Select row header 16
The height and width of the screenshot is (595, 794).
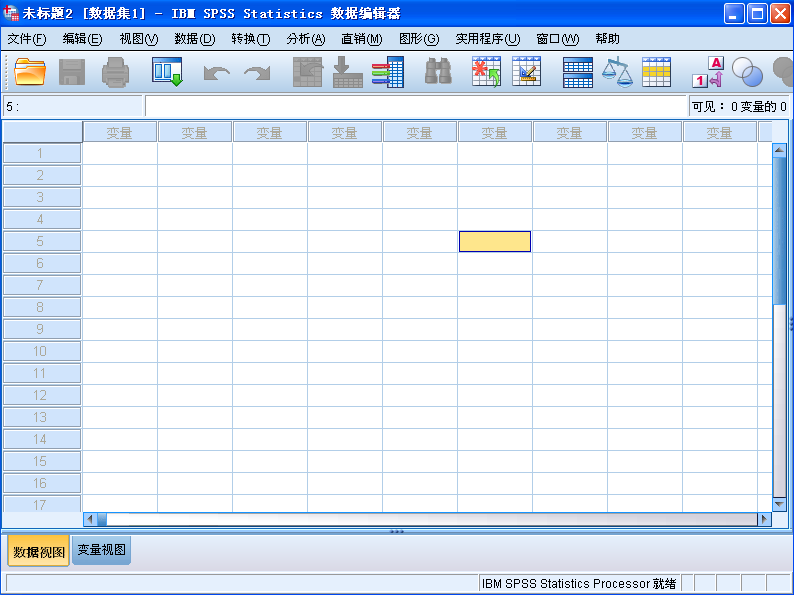pos(42,483)
